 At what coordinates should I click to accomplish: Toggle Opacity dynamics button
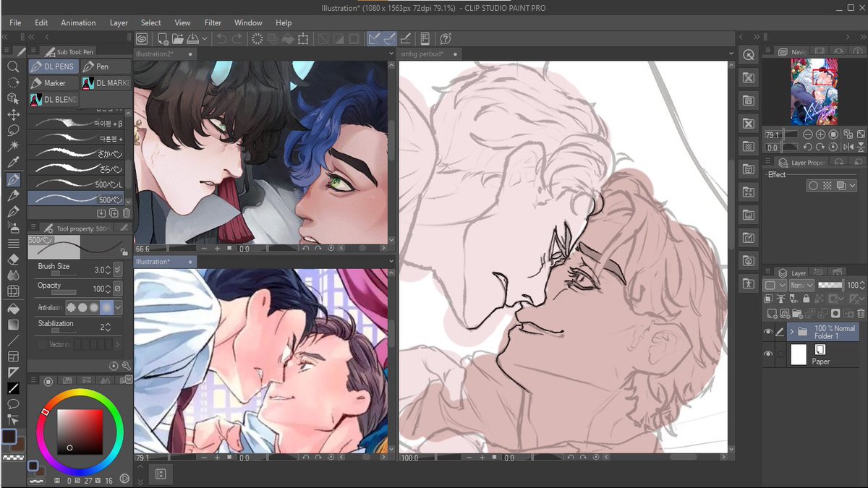coord(118,288)
